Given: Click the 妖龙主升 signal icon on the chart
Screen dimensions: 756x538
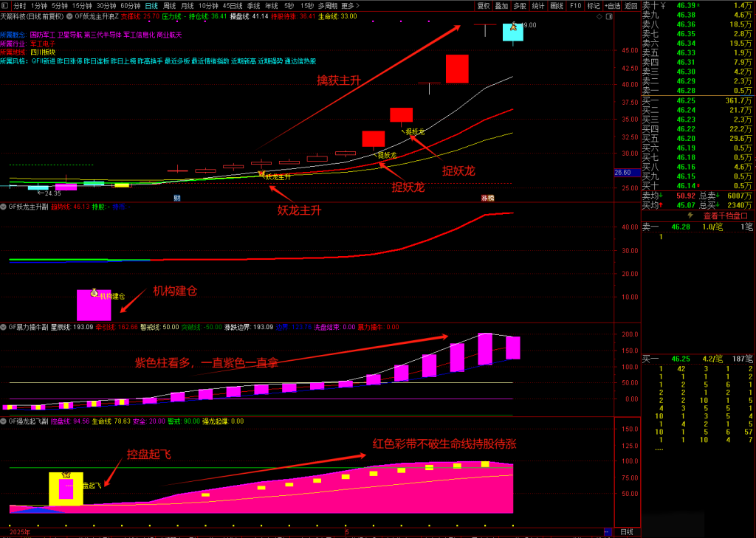Looking at the screenshot, I should pos(261,174).
